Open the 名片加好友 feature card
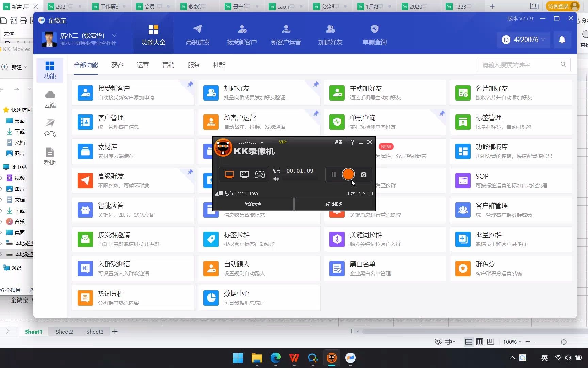The image size is (588, 368). [511, 93]
